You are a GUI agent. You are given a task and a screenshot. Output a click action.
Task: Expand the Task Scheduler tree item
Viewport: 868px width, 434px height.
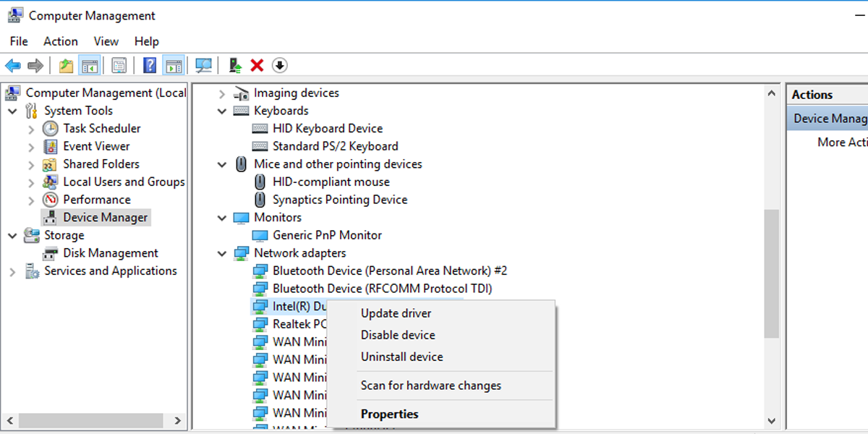tap(33, 128)
